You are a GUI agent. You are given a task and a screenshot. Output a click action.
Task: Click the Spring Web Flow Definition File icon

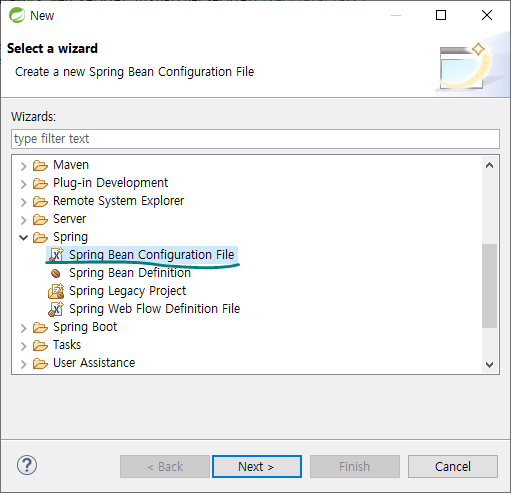click(56, 309)
